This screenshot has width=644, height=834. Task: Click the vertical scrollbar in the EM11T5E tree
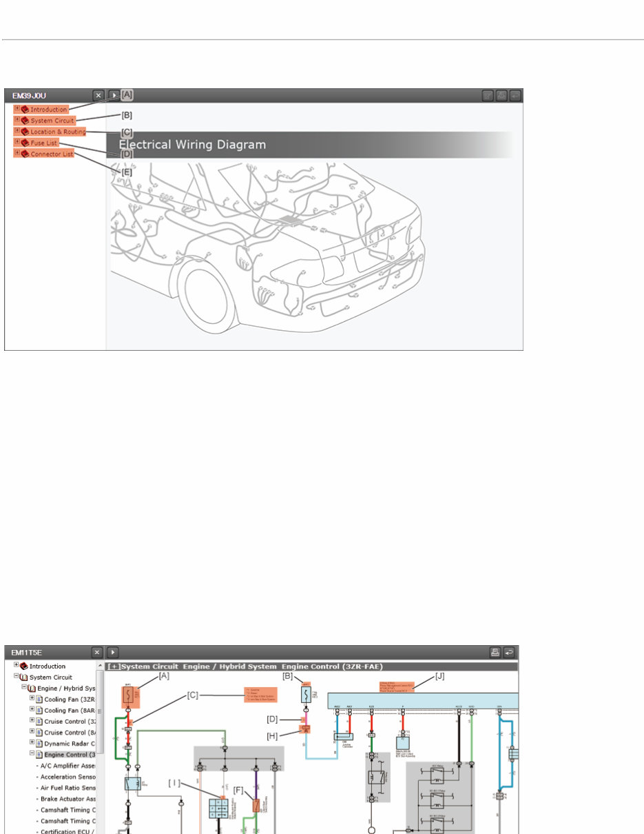100,711
